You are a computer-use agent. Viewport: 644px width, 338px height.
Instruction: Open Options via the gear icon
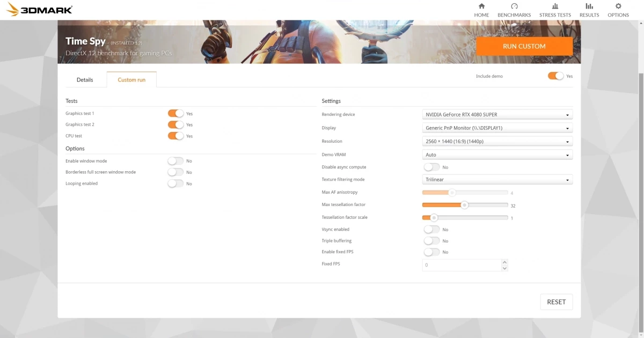pyautogui.click(x=618, y=6)
